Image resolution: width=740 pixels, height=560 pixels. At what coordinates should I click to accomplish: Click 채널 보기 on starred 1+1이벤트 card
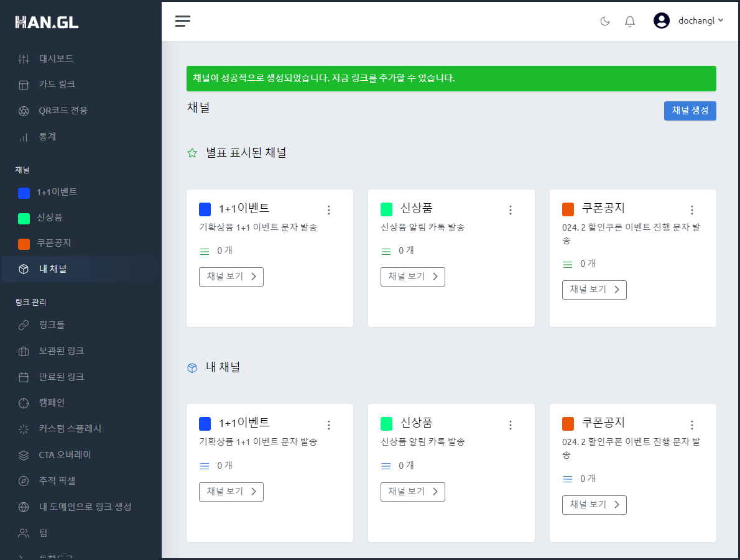pos(231,277)
